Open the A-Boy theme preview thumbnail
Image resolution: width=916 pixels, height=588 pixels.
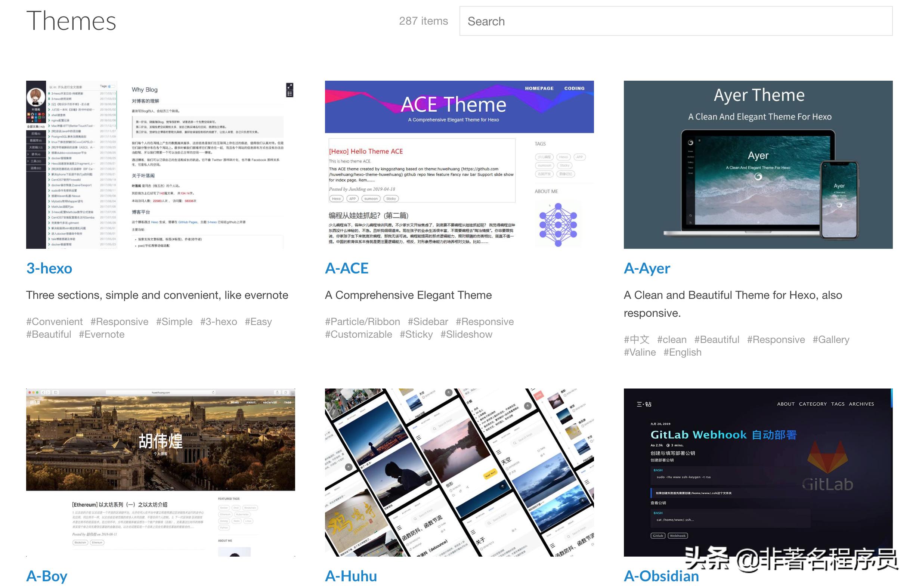160,472
